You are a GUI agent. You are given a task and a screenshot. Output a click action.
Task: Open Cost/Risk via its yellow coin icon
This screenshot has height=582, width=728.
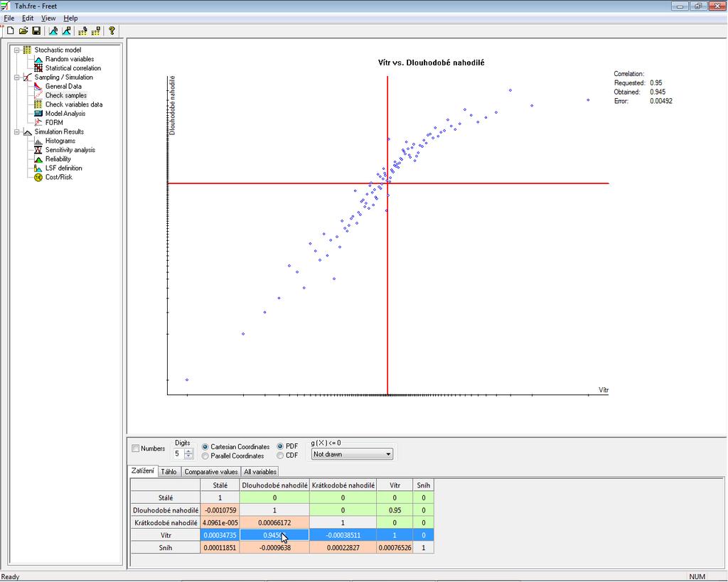click(38, 177)
